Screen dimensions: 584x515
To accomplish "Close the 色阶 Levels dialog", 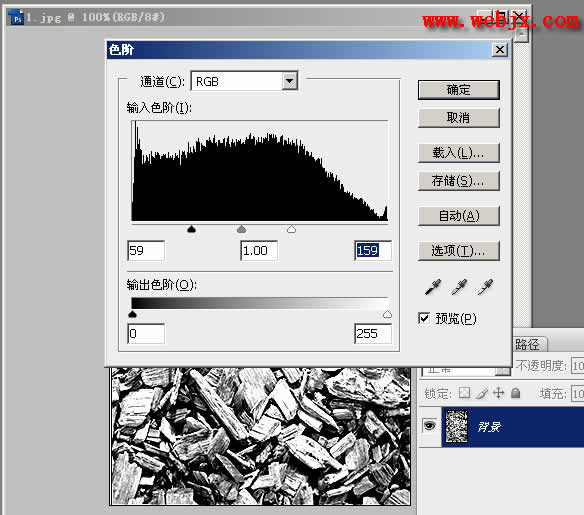I will 500,50.
